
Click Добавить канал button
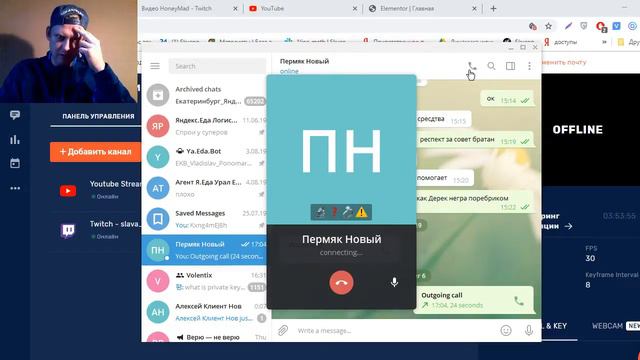pos(96,152)
